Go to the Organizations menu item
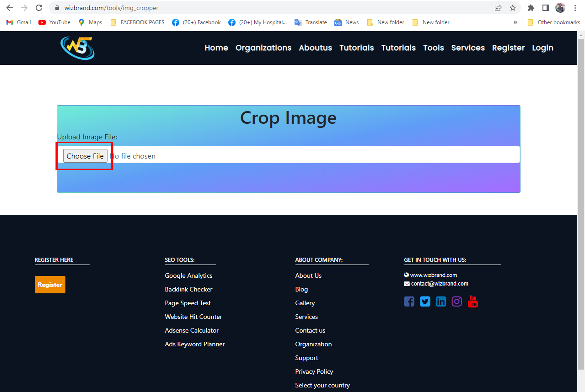585x392 pixels. coord(263,48)
